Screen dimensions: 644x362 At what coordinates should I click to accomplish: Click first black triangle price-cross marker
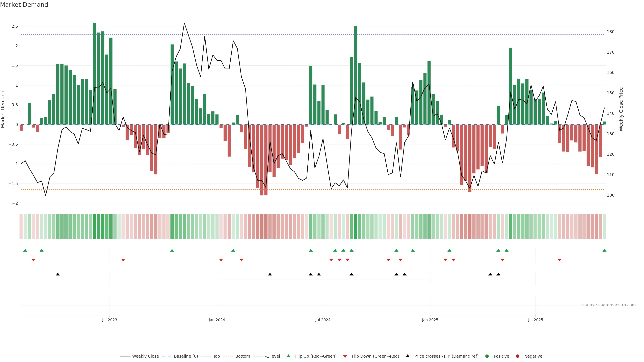tap(58, 274)
